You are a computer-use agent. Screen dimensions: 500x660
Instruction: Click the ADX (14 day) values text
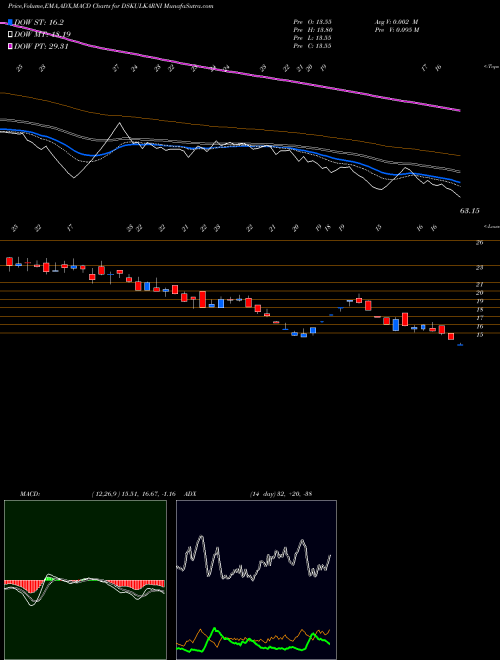[280, 493]
